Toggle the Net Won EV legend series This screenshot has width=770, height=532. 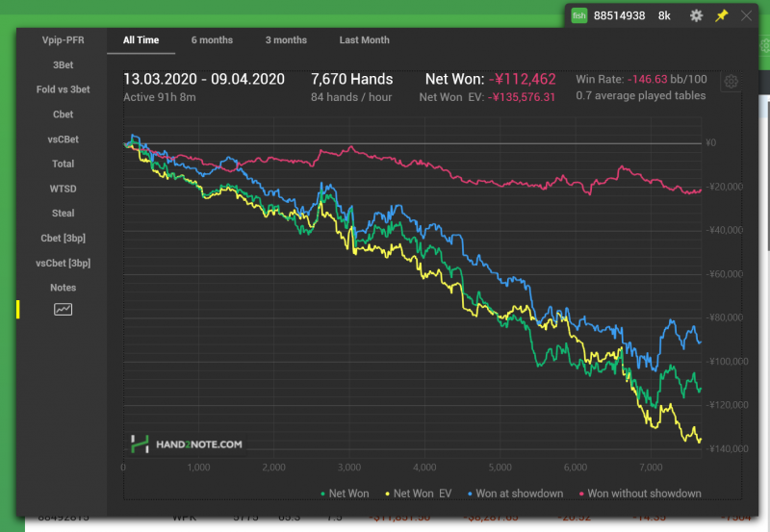(x=420, y=494)
